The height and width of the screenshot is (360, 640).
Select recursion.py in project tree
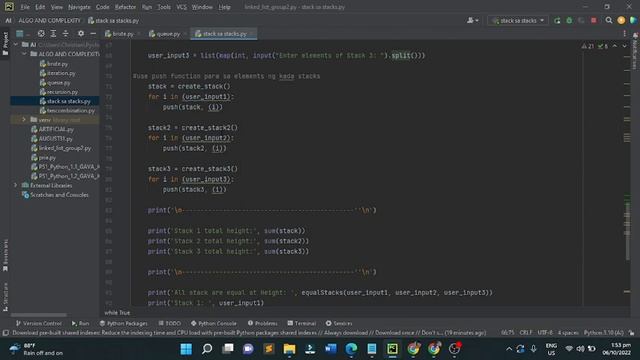tap(59, 92)
